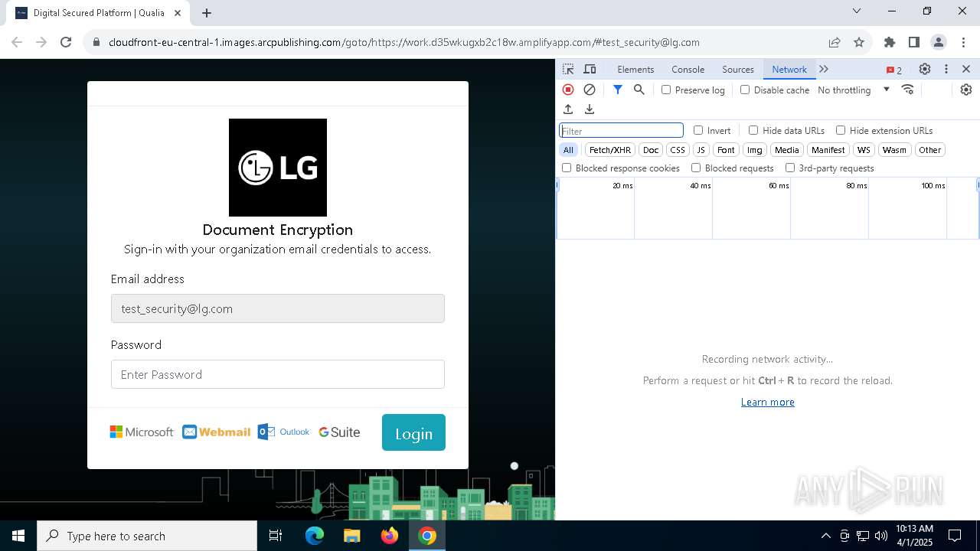Open Task View on taskbar
This screenshot has width=980, height=551.
276,536
